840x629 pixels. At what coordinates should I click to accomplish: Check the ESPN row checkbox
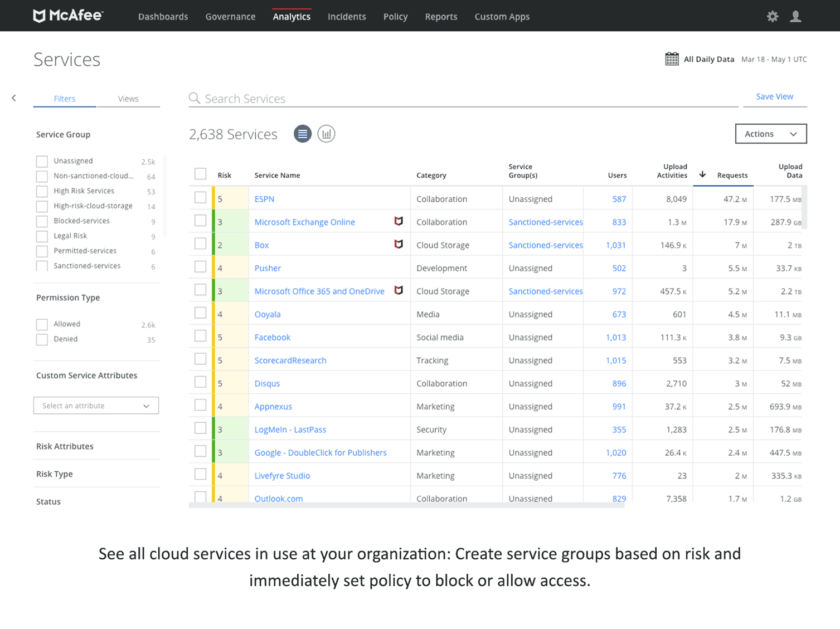point(201,198)
